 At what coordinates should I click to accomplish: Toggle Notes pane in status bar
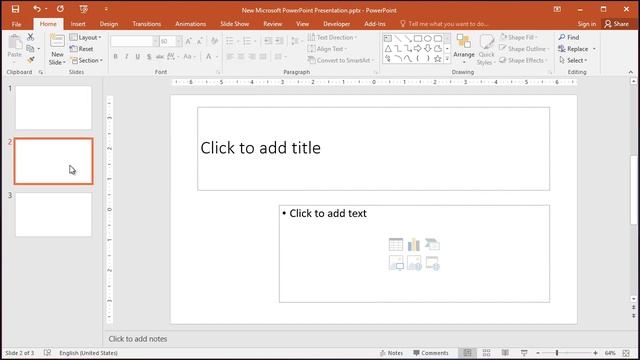[391, 353]
